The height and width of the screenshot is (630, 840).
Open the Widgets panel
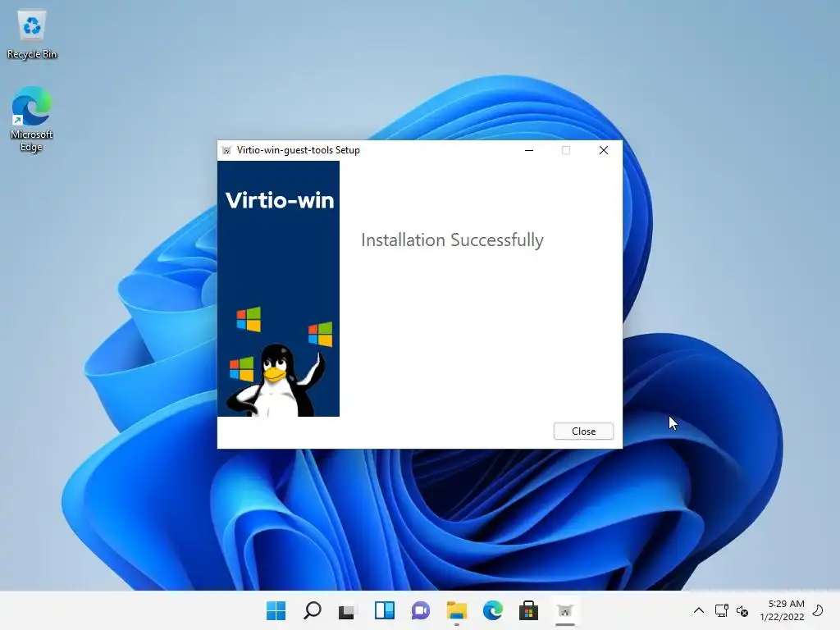384,610
